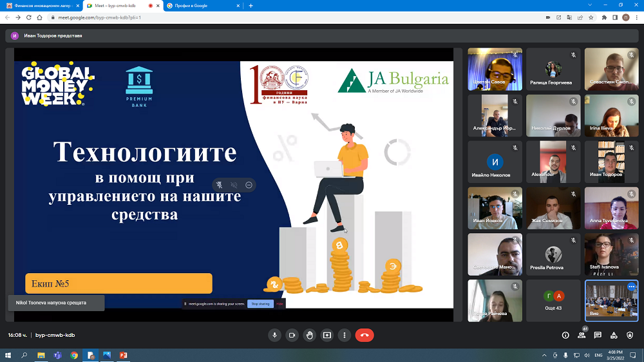Open the activities shapes icon

pos(614,336)
